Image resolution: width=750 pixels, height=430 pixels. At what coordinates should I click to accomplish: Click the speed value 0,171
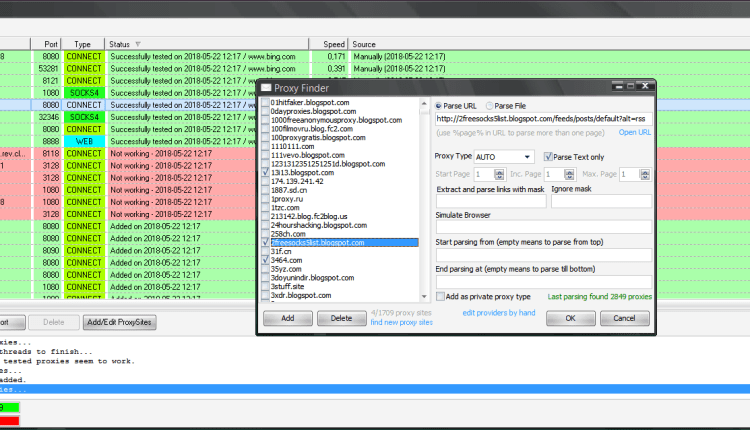336,56
